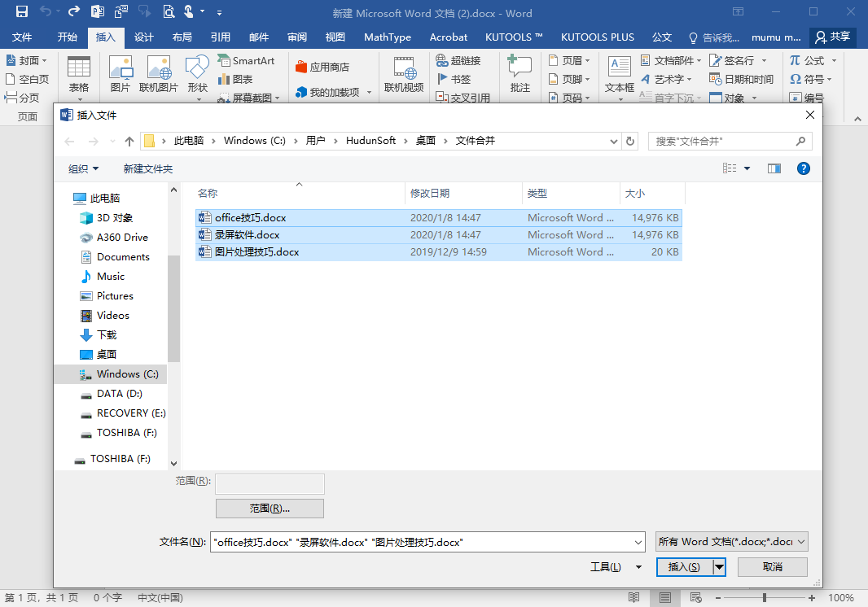
Task: Click the 图表 chart button
Action: [236, 79]
